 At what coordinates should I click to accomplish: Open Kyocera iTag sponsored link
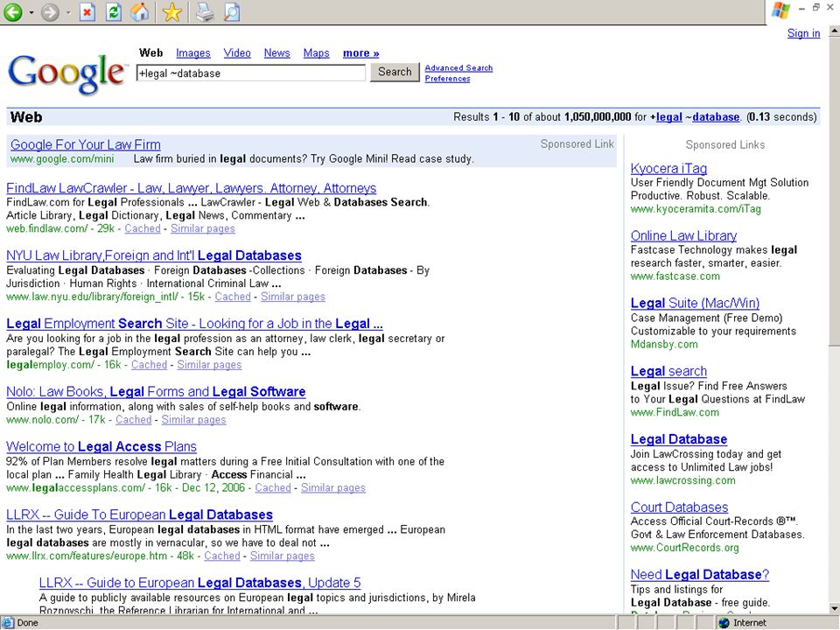point(668,168)
